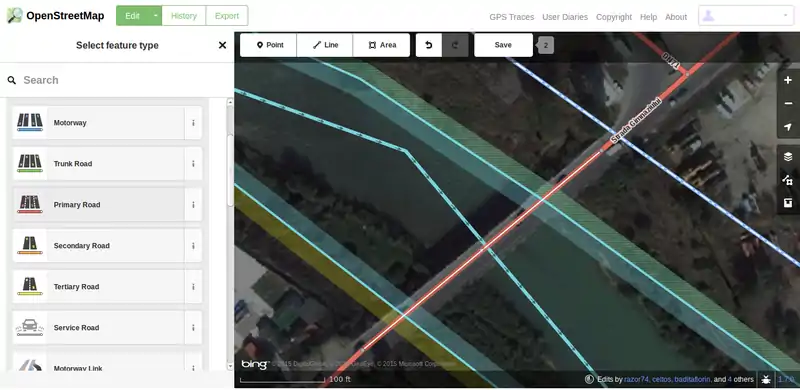The width and height of the screenshot is (800, 390).
Task: Click the undo arrow button
Action: pyautogui.click(x=429, y=45)
